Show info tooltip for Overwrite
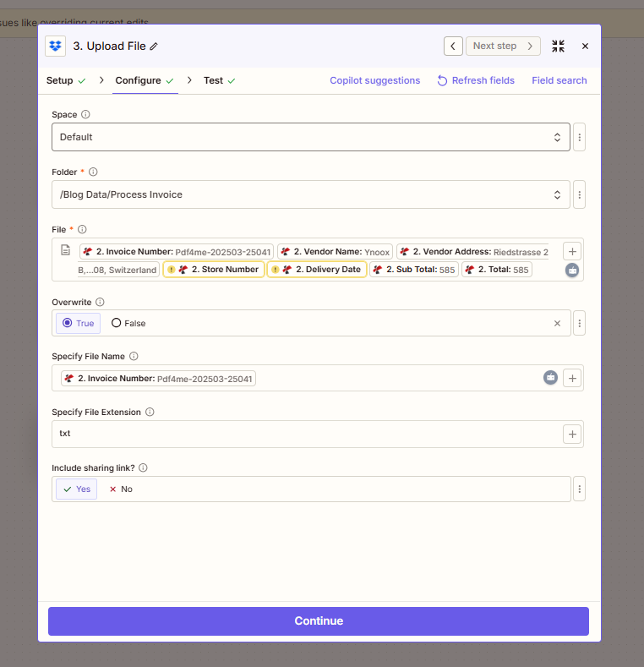 click(100, 302)
